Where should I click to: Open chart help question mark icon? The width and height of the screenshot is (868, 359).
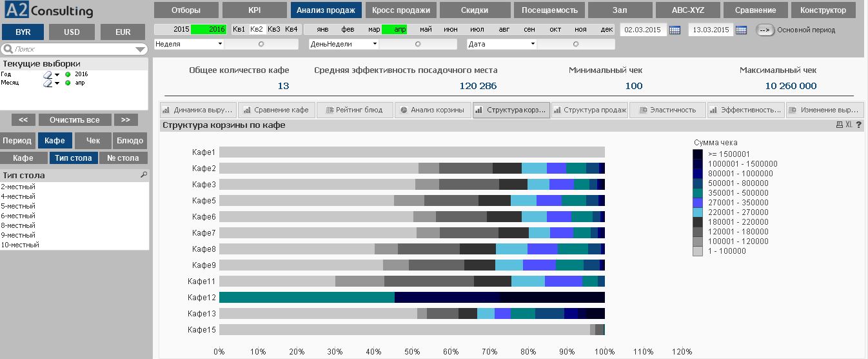pos(858,125)
